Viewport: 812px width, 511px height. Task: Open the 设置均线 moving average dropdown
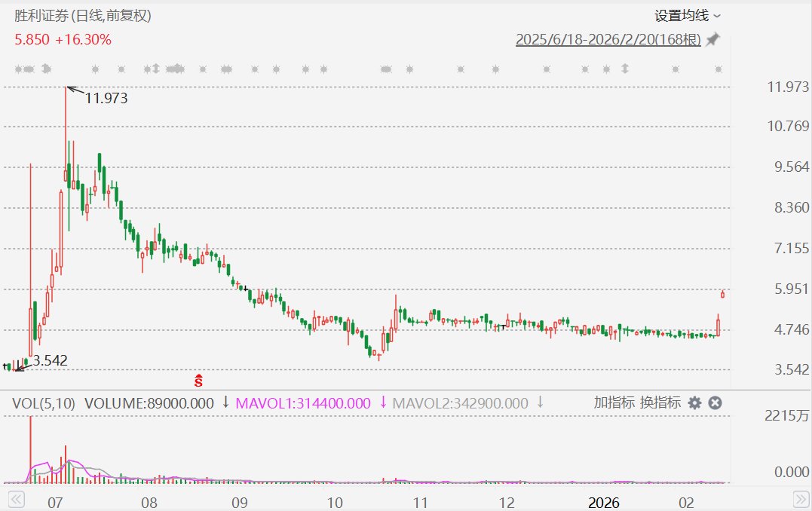(687, 15)
